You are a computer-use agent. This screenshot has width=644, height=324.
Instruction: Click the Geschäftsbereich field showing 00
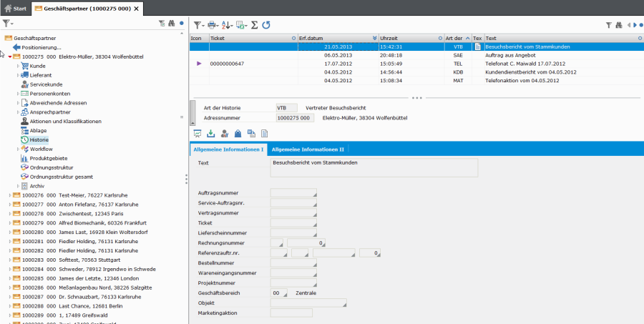(x=279, y=293)
